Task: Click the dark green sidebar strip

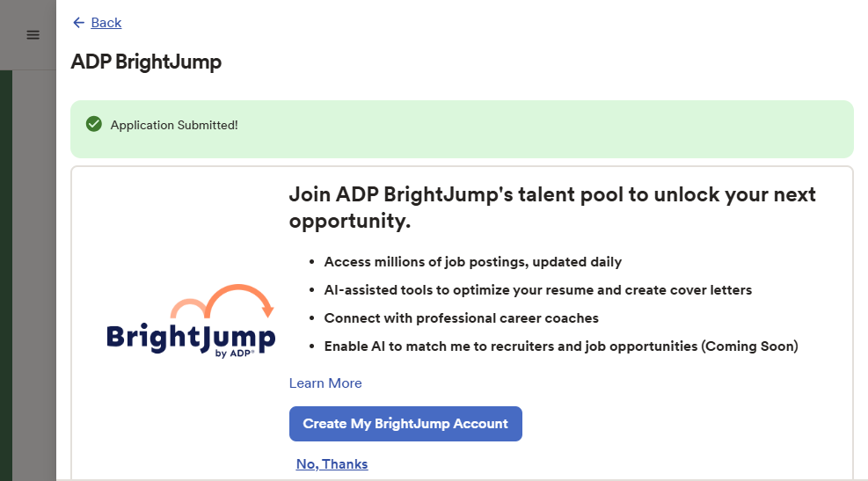Action: pos(5,264)
